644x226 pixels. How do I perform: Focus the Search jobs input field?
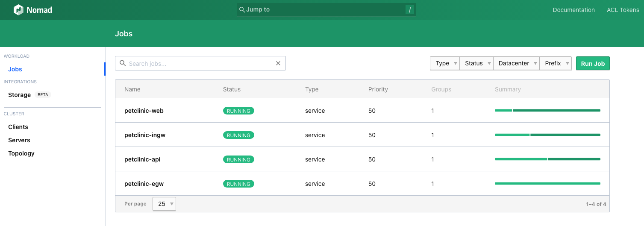200,63
